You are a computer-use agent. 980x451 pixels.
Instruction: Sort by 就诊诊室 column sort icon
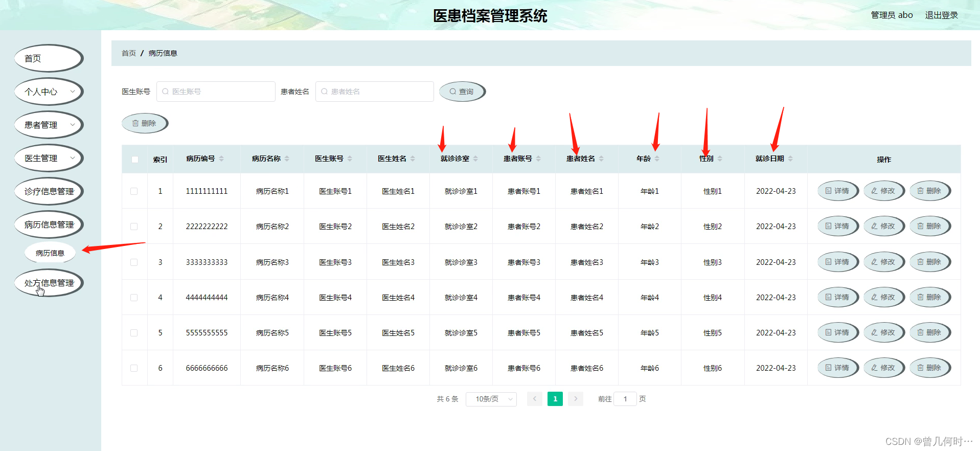click(475, 159)
